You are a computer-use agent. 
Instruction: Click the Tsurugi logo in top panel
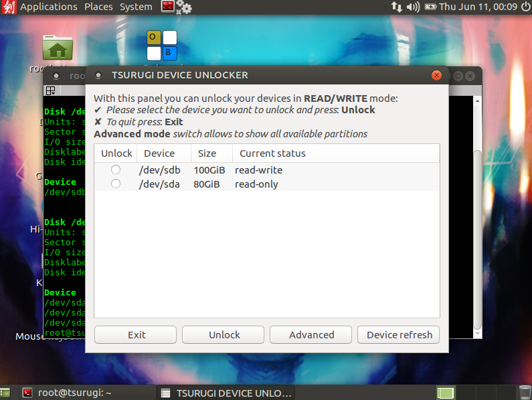(x=9, y=7)
